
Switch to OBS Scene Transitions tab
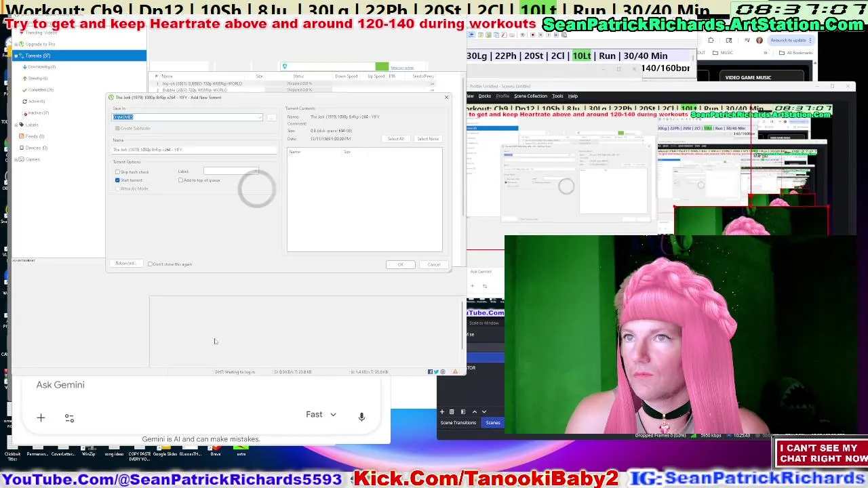coord(458,423)
